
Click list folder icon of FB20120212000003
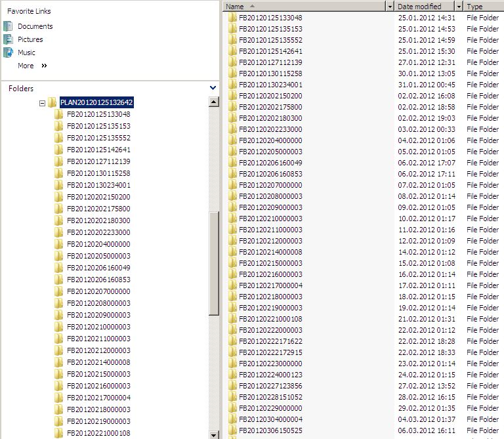coord(232,241)
